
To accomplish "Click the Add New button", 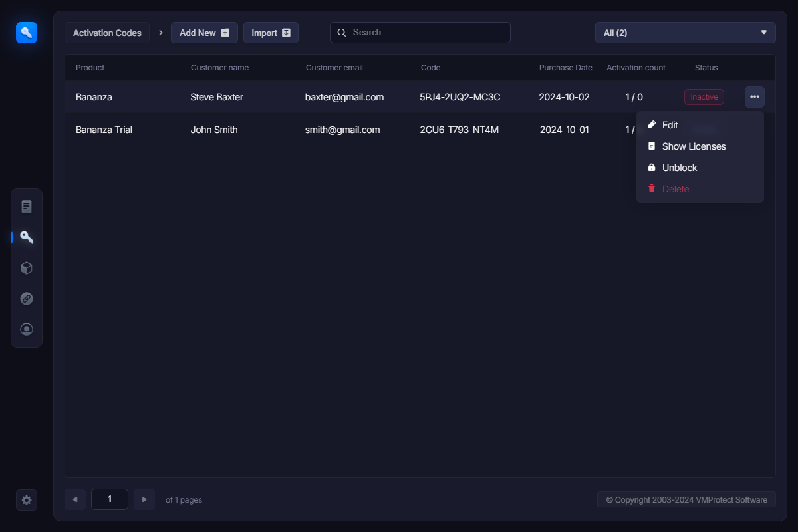I will (204, 33).
